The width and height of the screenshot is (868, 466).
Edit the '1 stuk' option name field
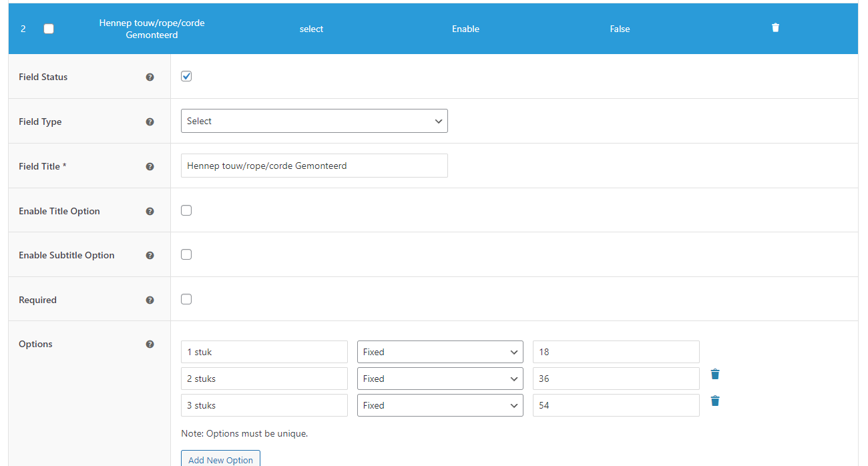264,352
